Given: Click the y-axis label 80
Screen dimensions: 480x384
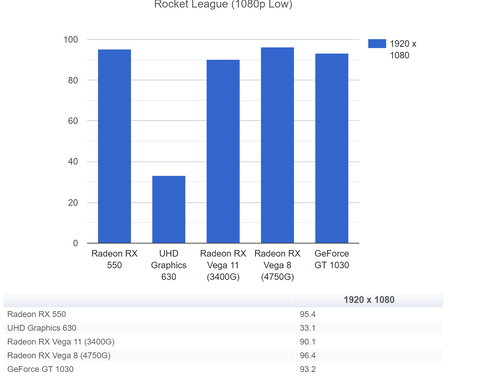Looking at the screenshot, I should (73, 80).
